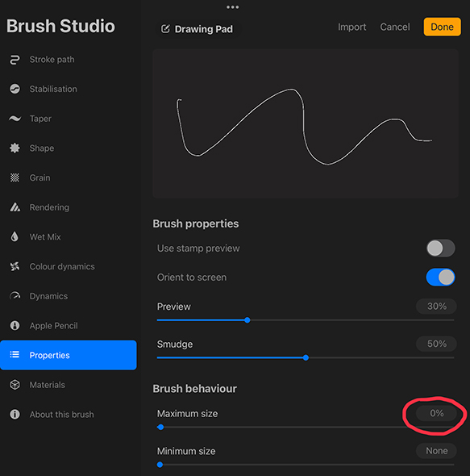Click the Import link

352,27
